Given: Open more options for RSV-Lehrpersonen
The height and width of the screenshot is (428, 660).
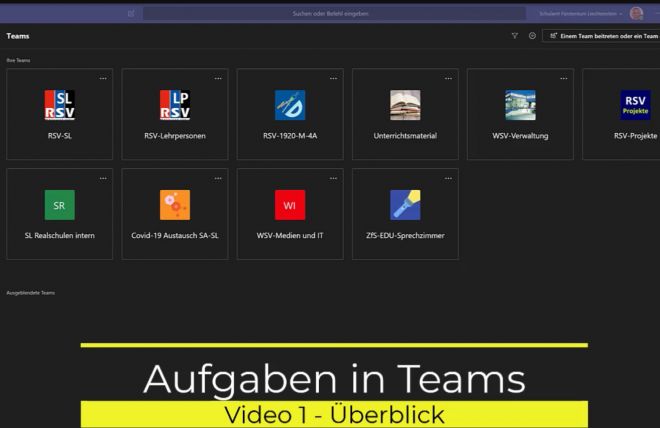Looking at the screenshot, I should click(x=218, y=78).
